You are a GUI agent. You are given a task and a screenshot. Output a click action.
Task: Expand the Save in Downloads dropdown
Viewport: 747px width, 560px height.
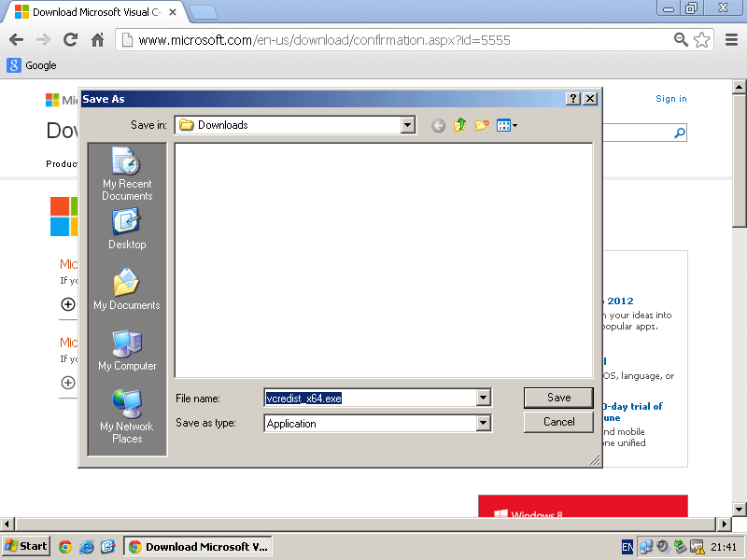[x=407, y=125]
